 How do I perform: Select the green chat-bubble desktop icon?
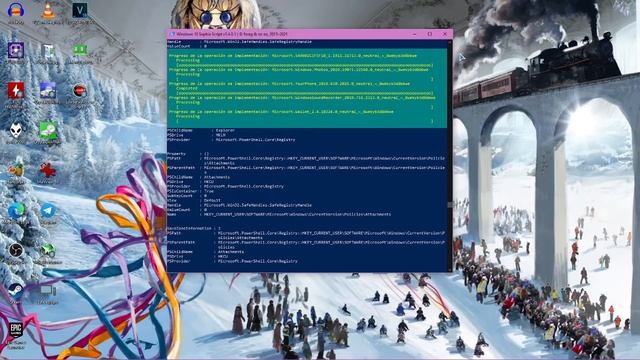pos(48,130)
